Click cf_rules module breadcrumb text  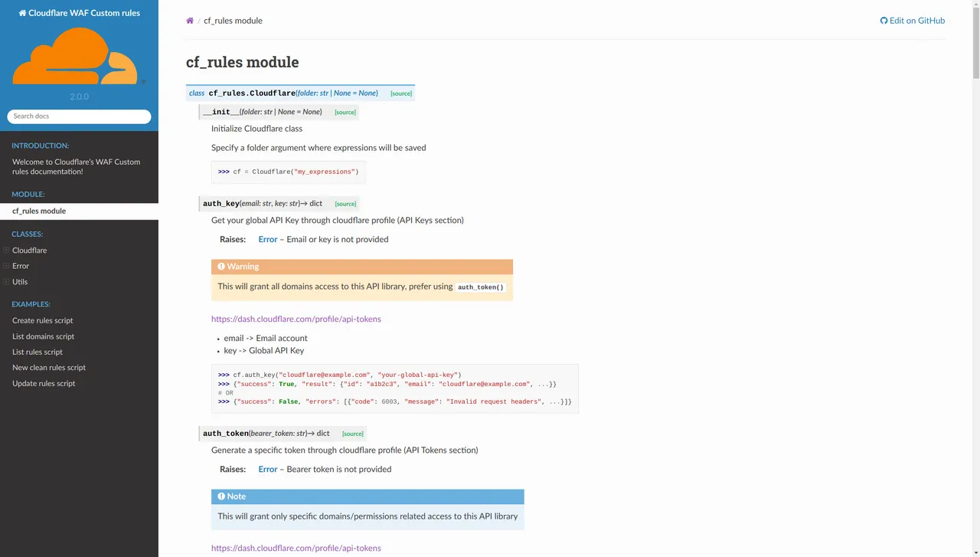[x=233, y=21]
